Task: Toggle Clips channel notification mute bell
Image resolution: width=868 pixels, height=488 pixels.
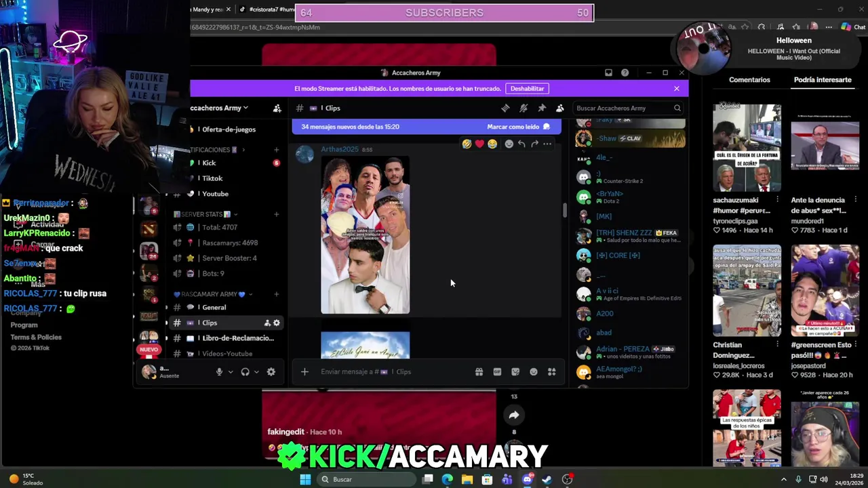Action: pyautogui.click(x=524, y=108)
